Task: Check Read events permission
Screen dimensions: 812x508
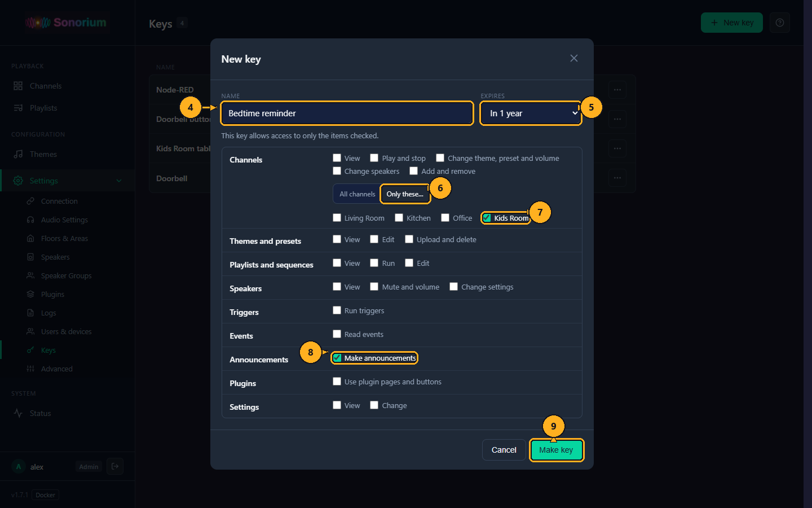Action: pos(337,334)
